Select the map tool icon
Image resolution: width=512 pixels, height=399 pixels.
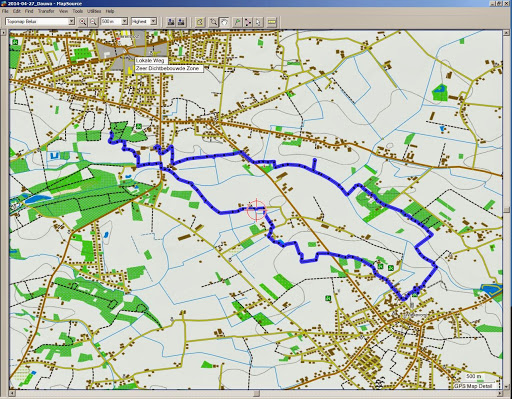[x=199, y=22]
